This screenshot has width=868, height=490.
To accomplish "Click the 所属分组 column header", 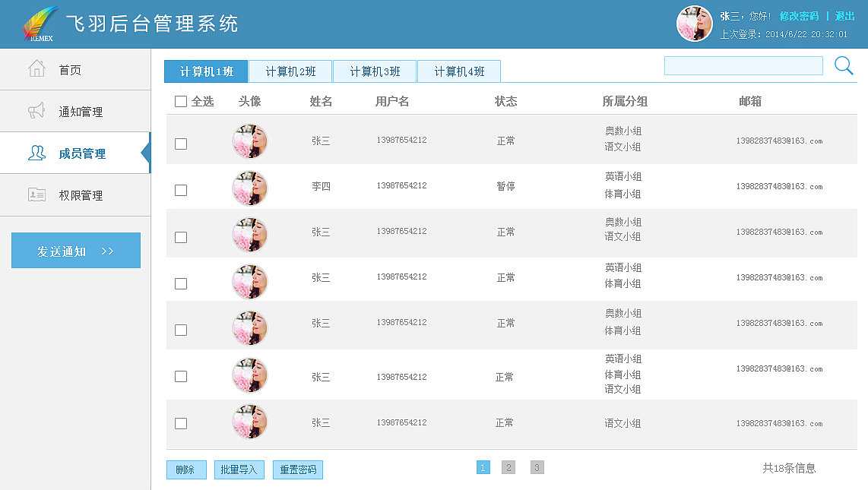I will pyautogui.click(x=625, y=101).
